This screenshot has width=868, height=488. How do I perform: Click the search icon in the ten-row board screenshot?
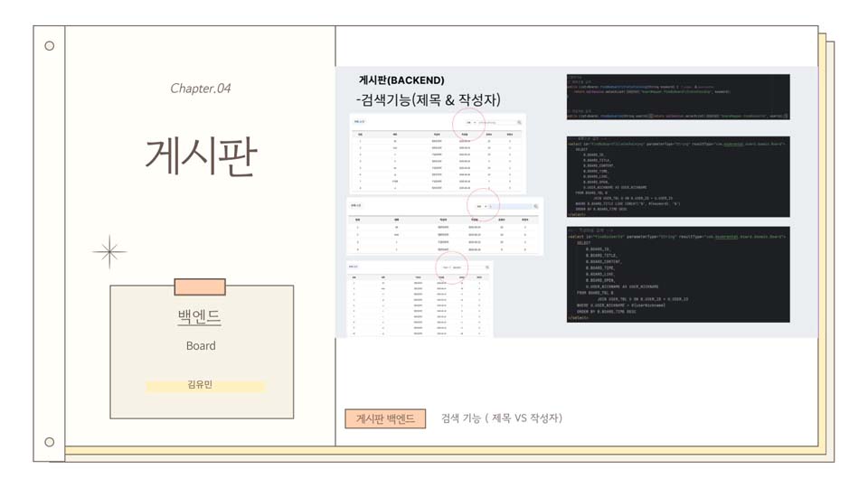click(487, 267)
